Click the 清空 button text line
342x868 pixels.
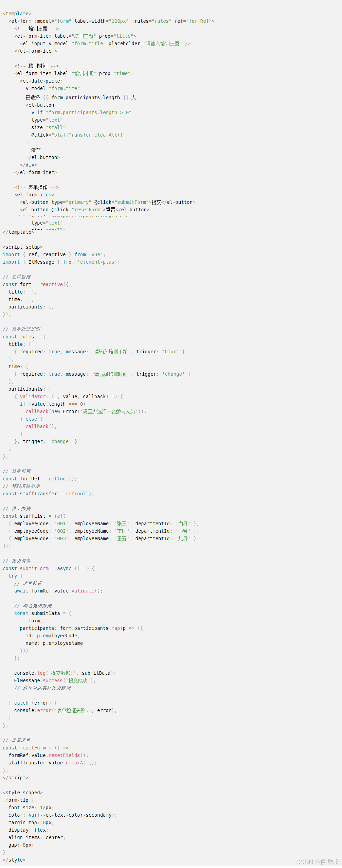pyautogui.click(x=36, y=150)
